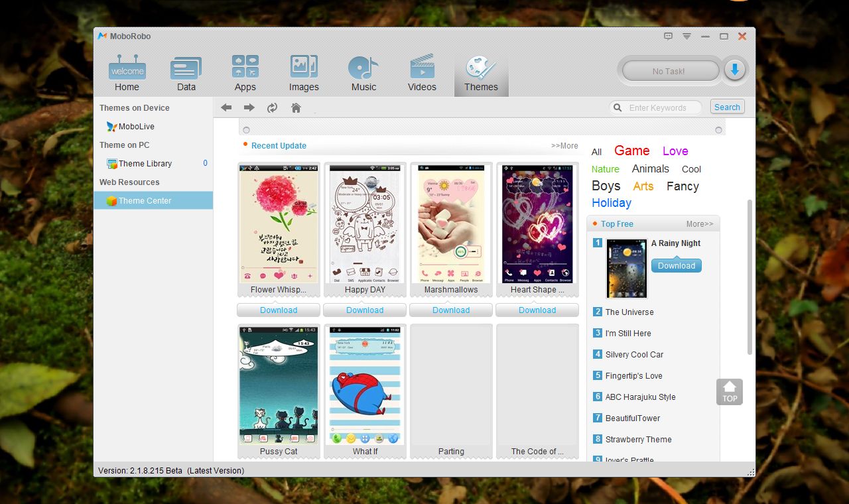Filter themes by Fancy category
This screenshot has width=849, height=504.
[x=683, y=186]
